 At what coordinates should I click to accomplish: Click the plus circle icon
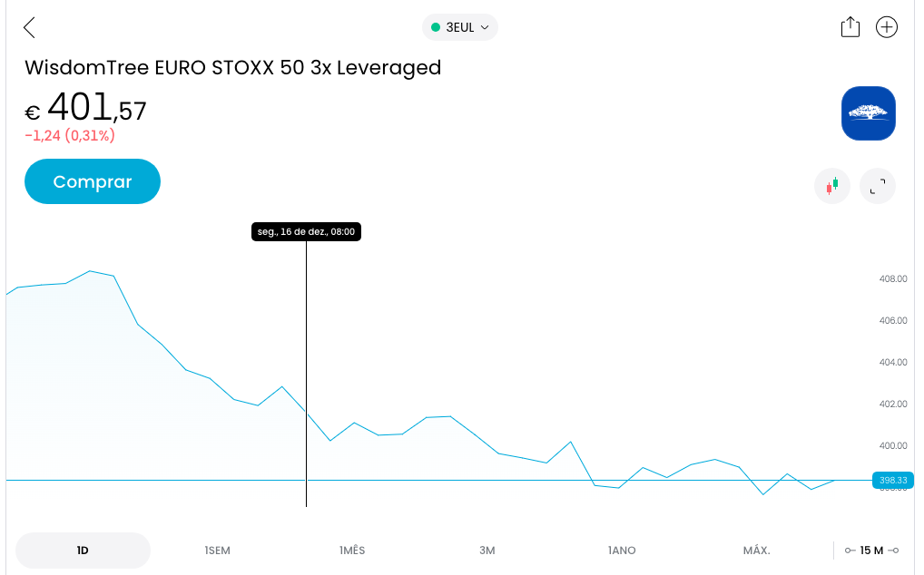[x=886, y=27]
